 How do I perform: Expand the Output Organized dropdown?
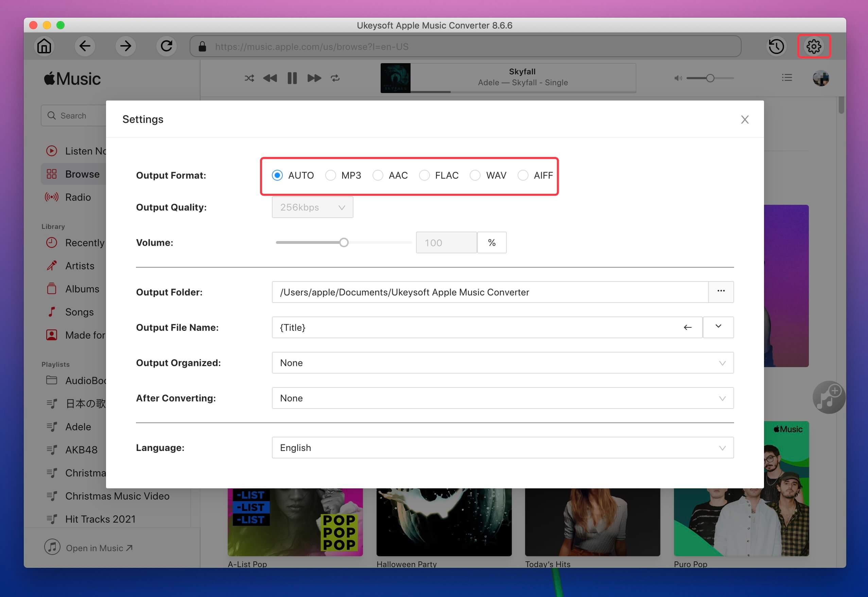point(722,362)
